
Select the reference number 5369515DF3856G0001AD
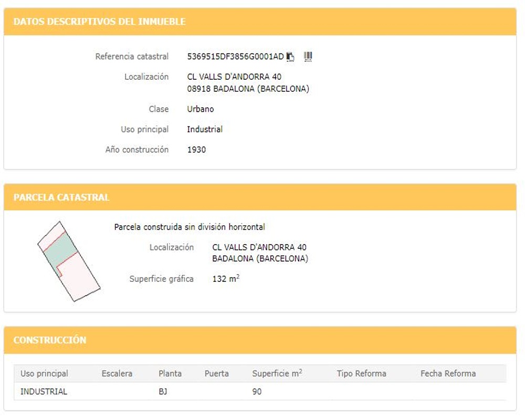[x=235, y=57]
